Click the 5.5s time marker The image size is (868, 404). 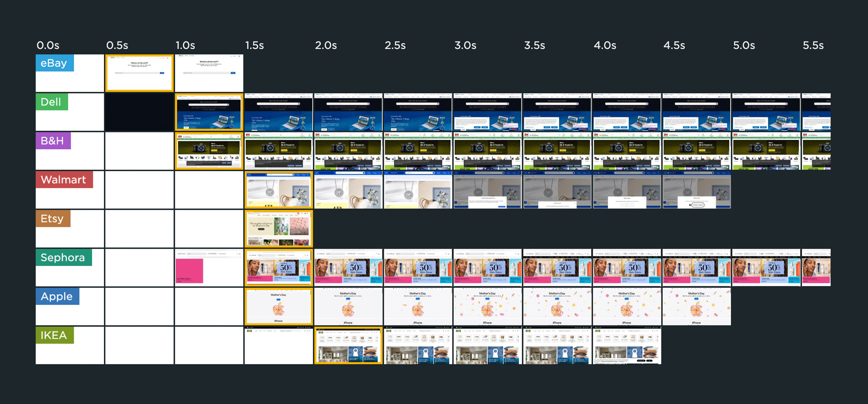[813, 45]
